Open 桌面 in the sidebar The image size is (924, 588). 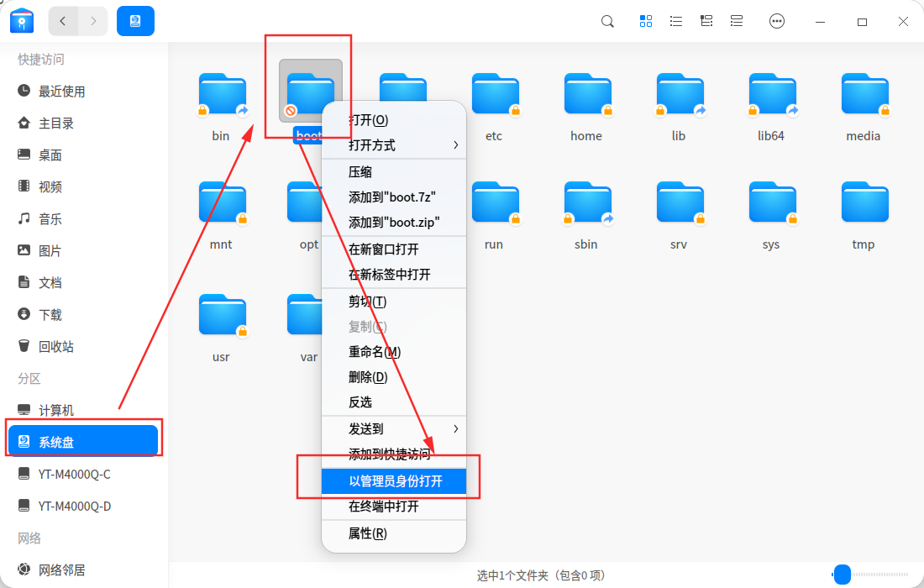pyautogui.click(x=83, y=155)
